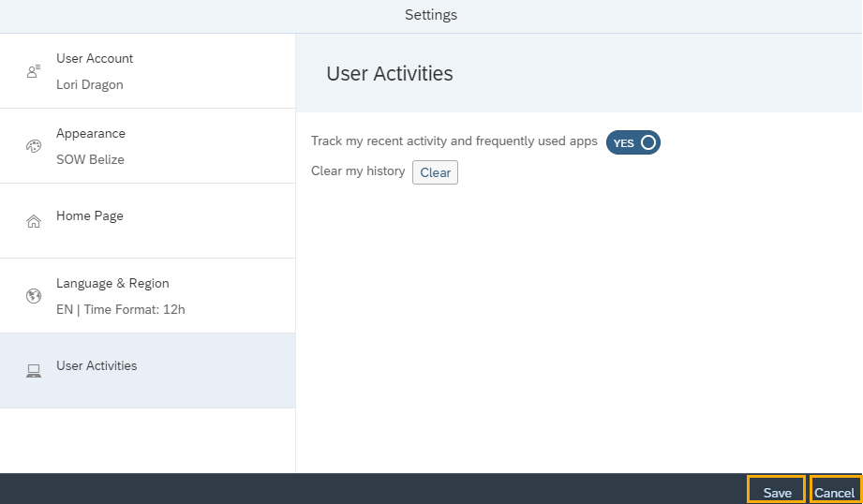Viewport: 863px width, 504px height.
Task: Click the Track my recent activity label
Action: click(454, 141)
